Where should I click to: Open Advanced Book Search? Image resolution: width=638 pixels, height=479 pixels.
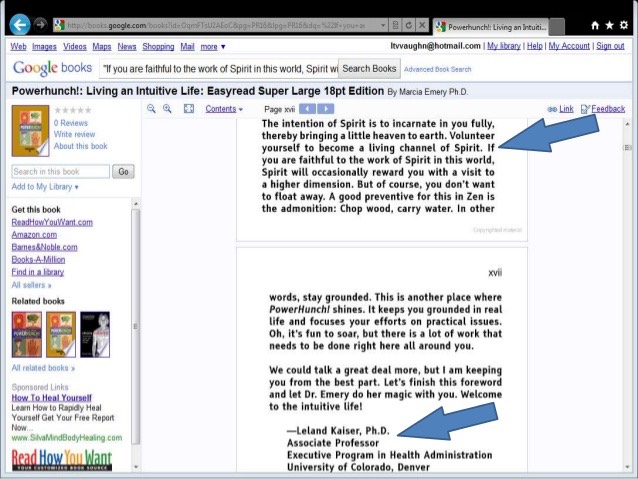(x=437, y=69)
